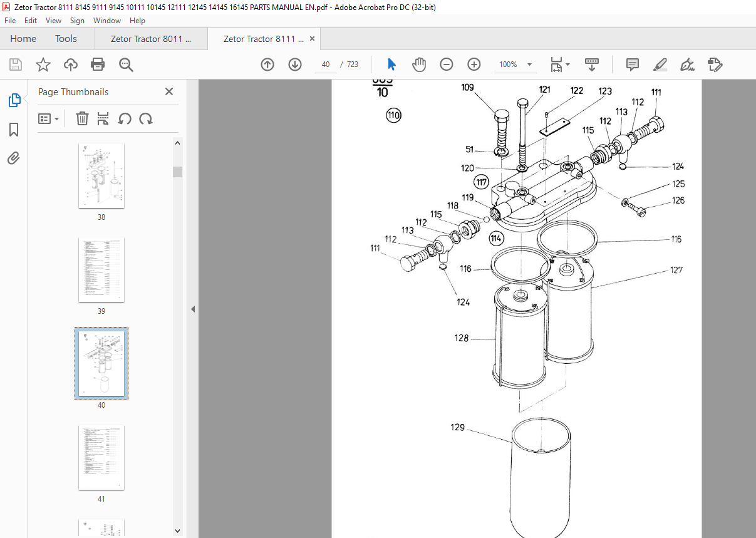Activate the Selection arrow tool
The width and height of the screenshot is (756, 538).
(x=392, y=65)
